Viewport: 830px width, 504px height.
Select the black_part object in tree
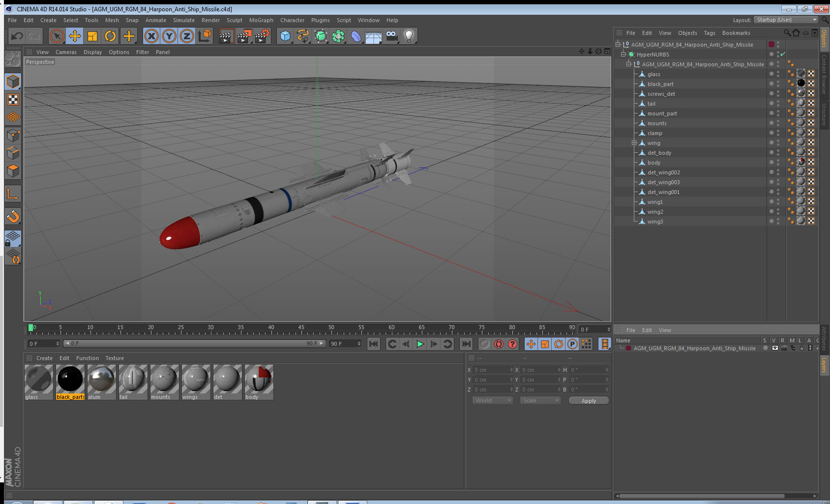click(x=660, y=84)
